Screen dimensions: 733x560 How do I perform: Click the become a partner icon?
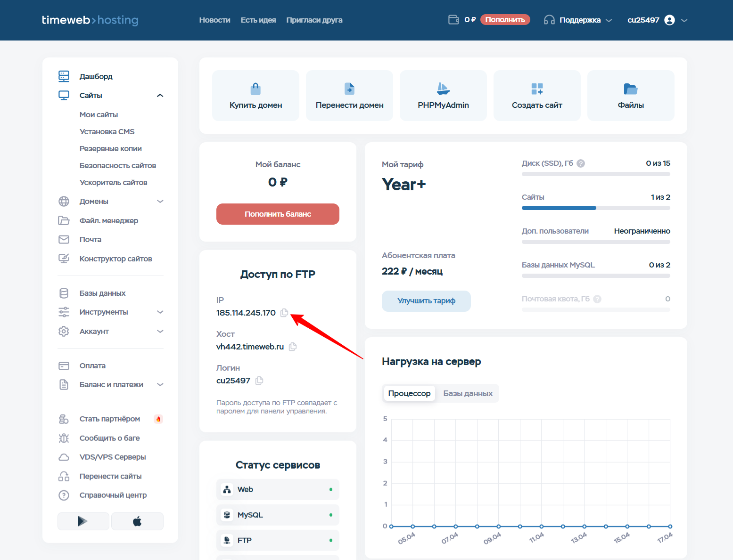[x=64, y=419]
